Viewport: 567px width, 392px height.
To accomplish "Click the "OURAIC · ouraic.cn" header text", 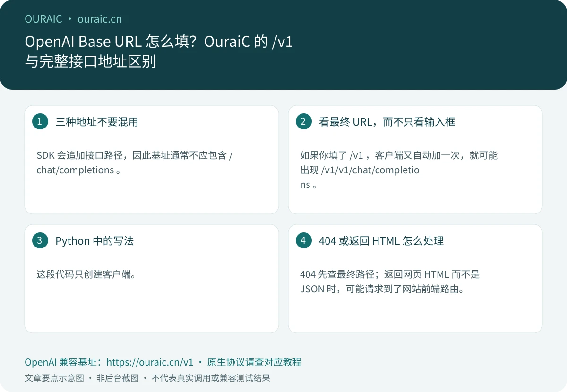I will [x=73, y=19].
